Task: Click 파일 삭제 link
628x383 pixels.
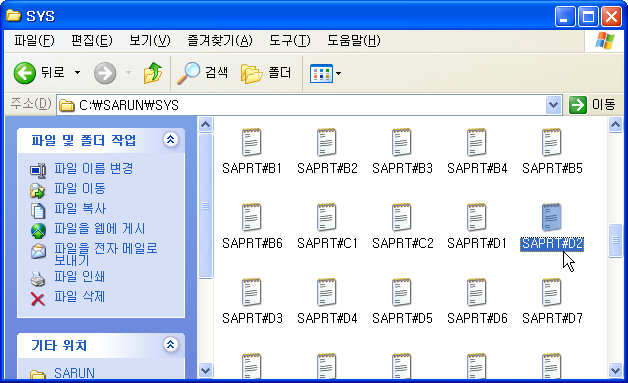Action: [80, 296]
